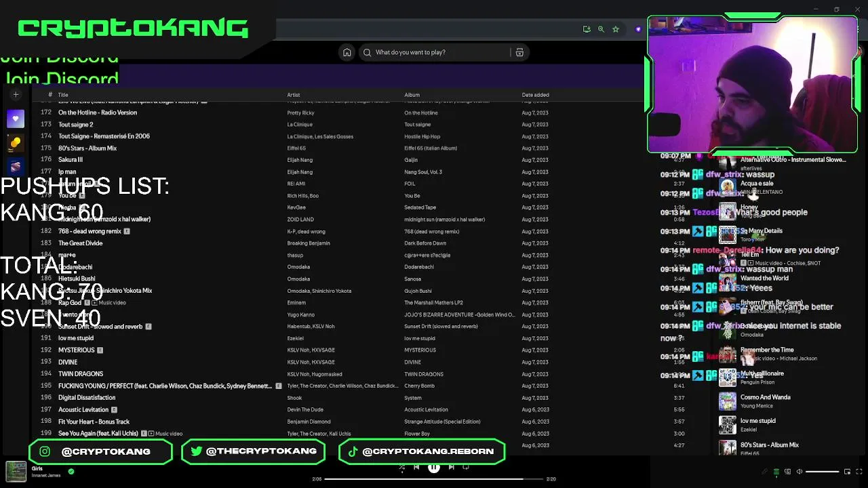Sort by the Artist column header
Image resolution: width=868 pixels, height=488 pixels.
click(293, 95)
